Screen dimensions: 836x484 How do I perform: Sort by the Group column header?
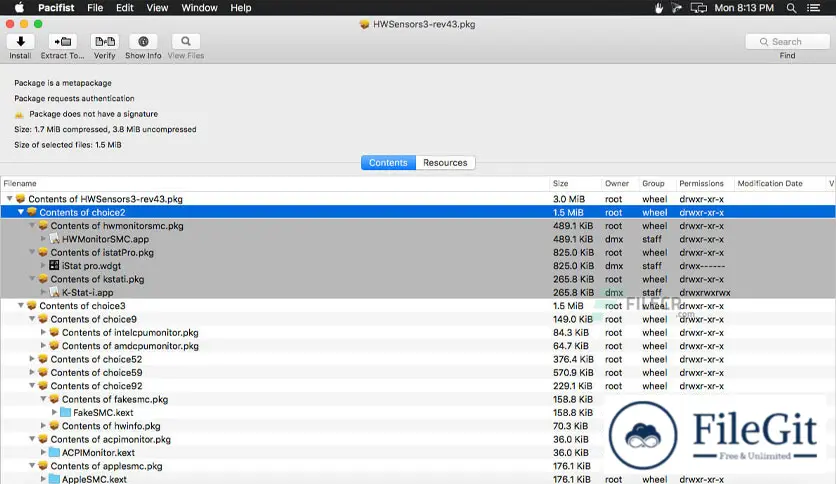pyautogui.click(x=656, y=183)
